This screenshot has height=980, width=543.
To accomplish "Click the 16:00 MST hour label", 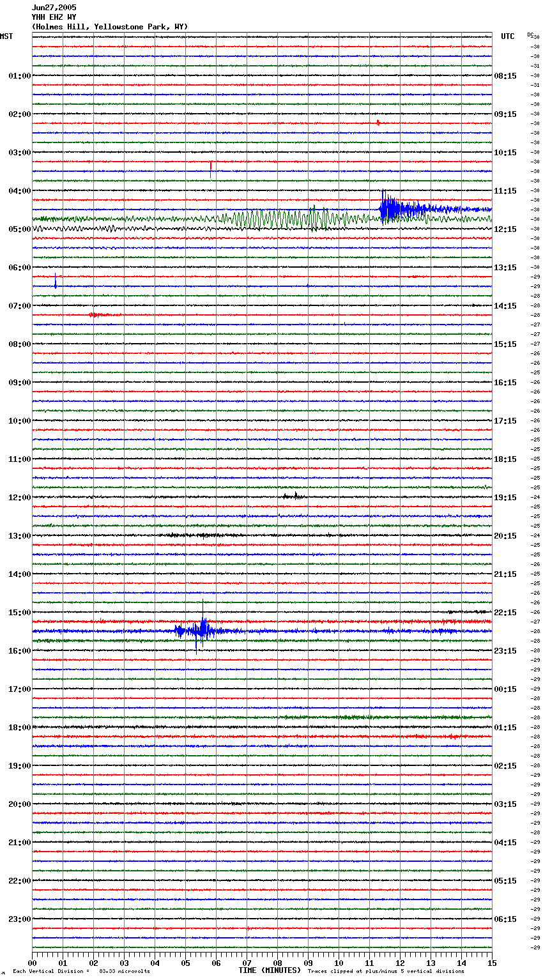I will [20, 651].
